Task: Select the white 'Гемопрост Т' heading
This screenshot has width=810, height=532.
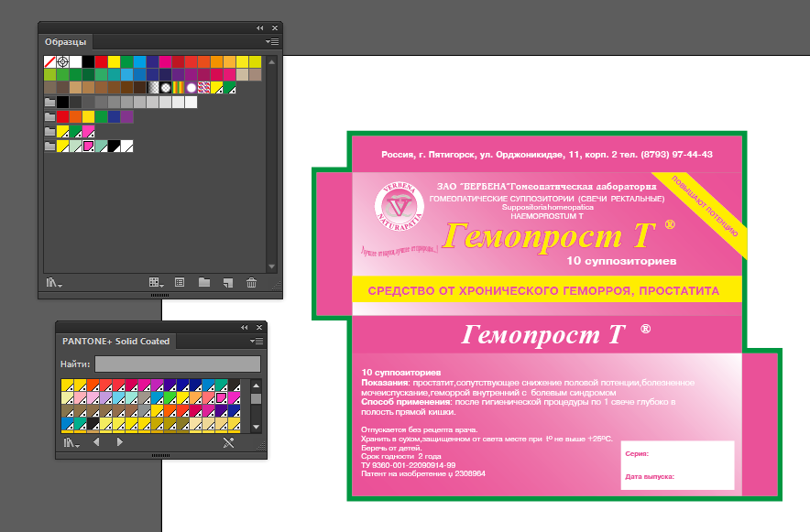Action: coord(543,334)
